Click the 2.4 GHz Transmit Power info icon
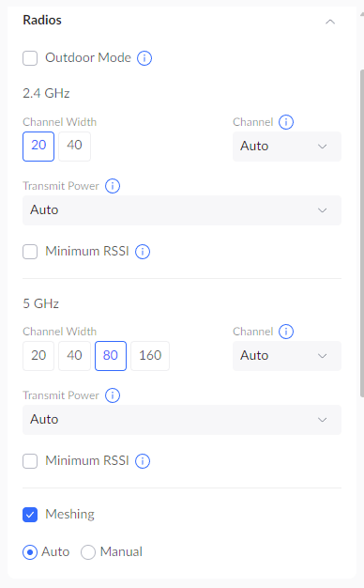Image resolution: width=364 pixels, height=588 pixels. coord(113,186)
